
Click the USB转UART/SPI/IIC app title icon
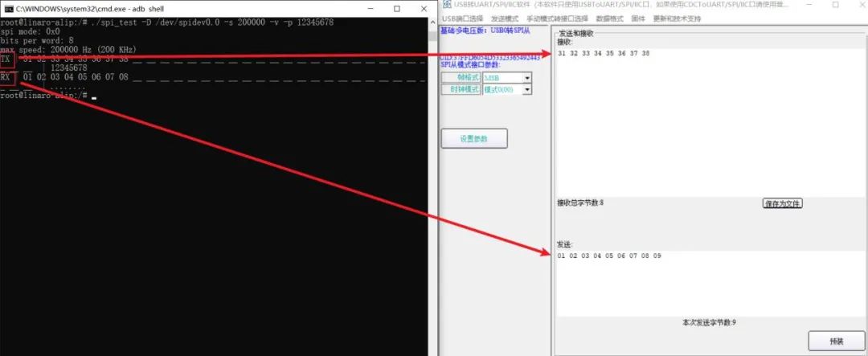pyautogui.click(x=446, y=5)
